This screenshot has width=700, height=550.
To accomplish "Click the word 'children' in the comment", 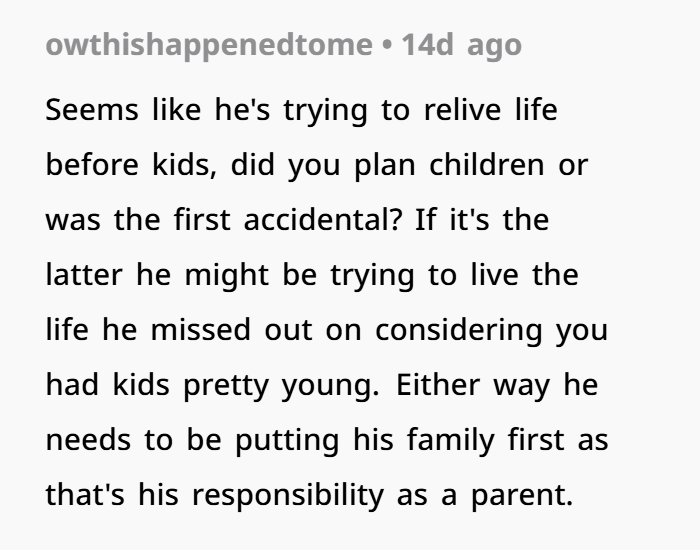I will (487, 165).
